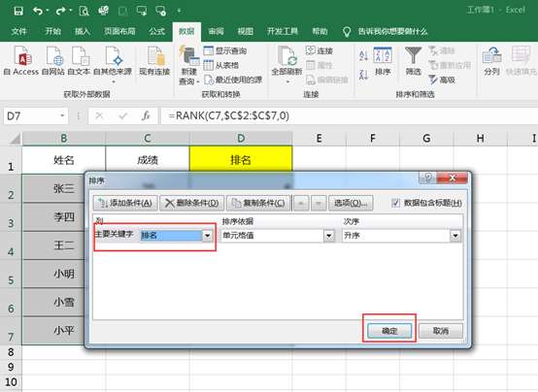Toggle the 'My data has headers' checkbox
Screen dimensions: 538x392
point(395,203)
